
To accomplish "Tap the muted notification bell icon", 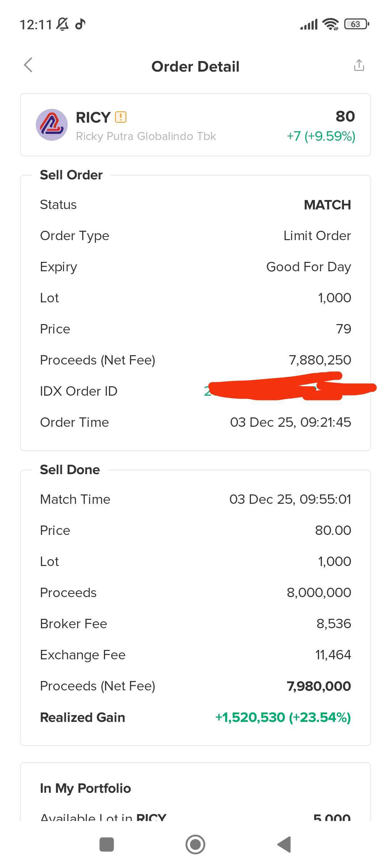I will pyautogui.click(x=63, y=24).
